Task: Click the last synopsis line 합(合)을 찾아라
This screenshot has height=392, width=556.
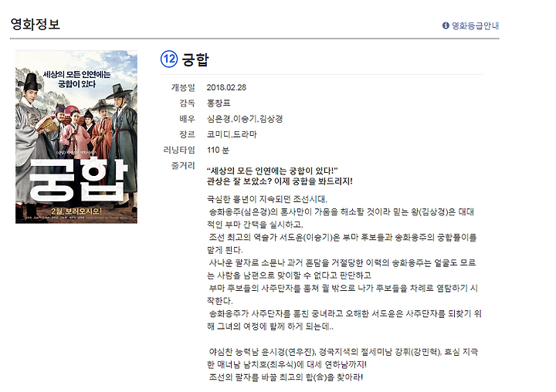Action: tap(286, 377)
